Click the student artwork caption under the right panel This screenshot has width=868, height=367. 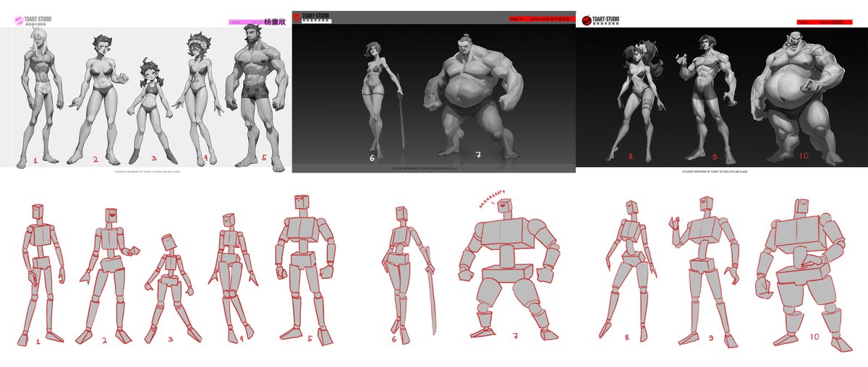point(715,172)
